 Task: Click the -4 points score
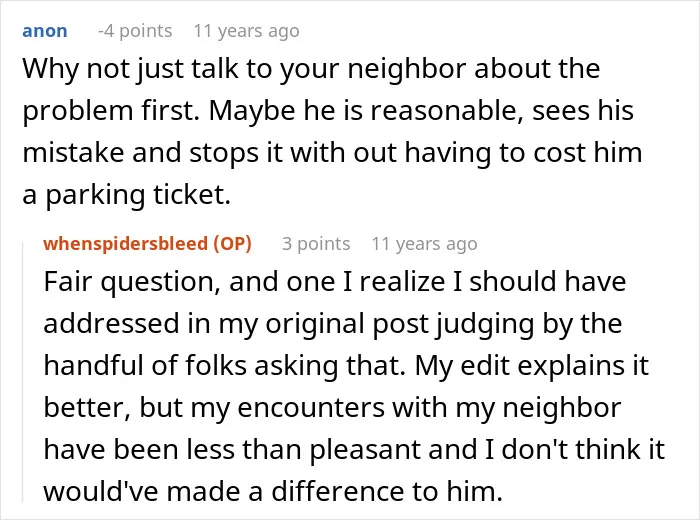tap(135, 31)
